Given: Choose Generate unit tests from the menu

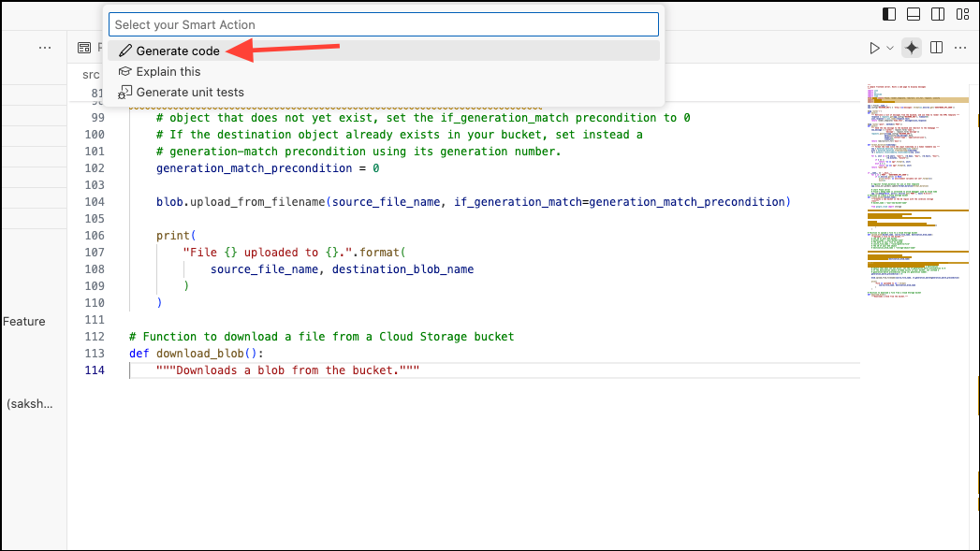Looking at the screenshot, I should coord(193,92).
